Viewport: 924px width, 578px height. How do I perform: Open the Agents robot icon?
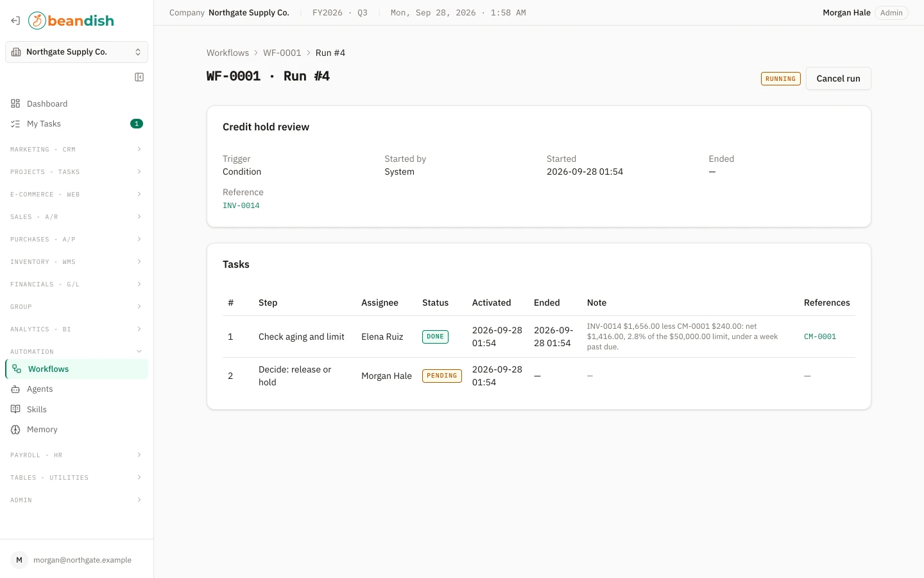[x=15, y=389]
